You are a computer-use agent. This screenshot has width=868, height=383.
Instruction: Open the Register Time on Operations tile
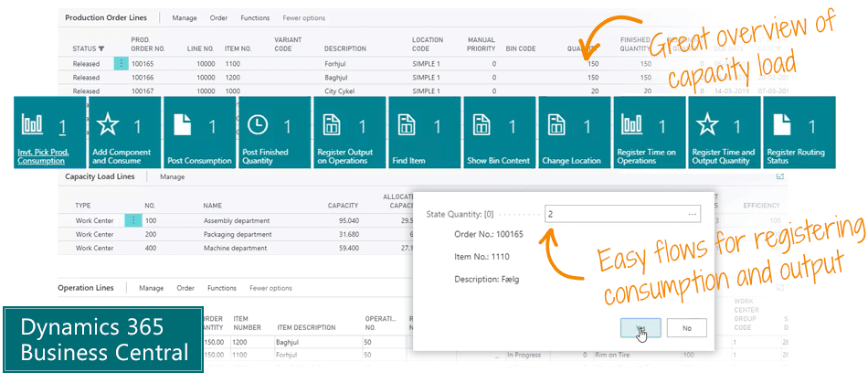pyautogui.click(x=650, y=133)
